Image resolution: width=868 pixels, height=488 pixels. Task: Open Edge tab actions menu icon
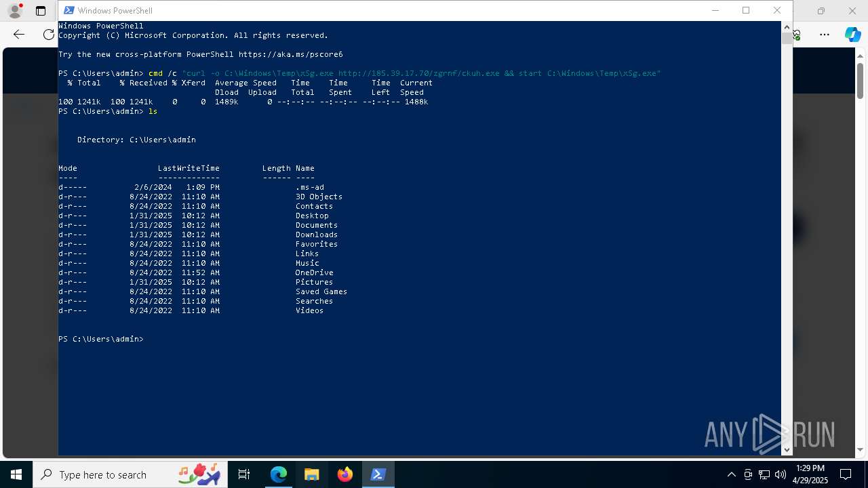[x=41, y=11]
